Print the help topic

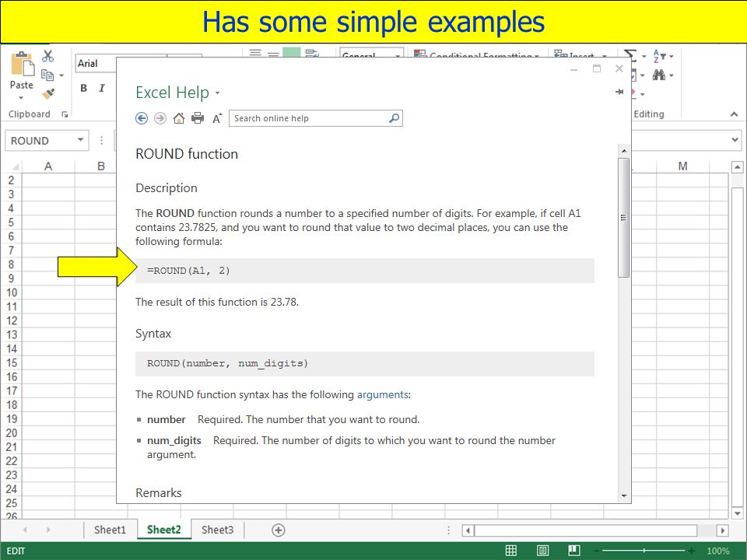[x=197, y=118]
